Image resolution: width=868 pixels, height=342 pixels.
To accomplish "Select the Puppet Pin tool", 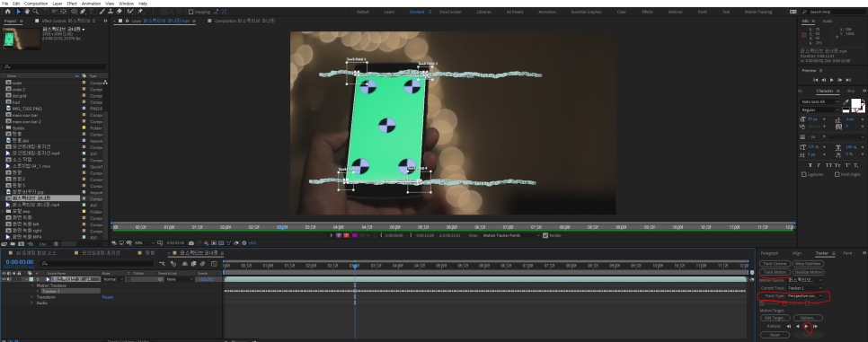I will click(140, 12).
